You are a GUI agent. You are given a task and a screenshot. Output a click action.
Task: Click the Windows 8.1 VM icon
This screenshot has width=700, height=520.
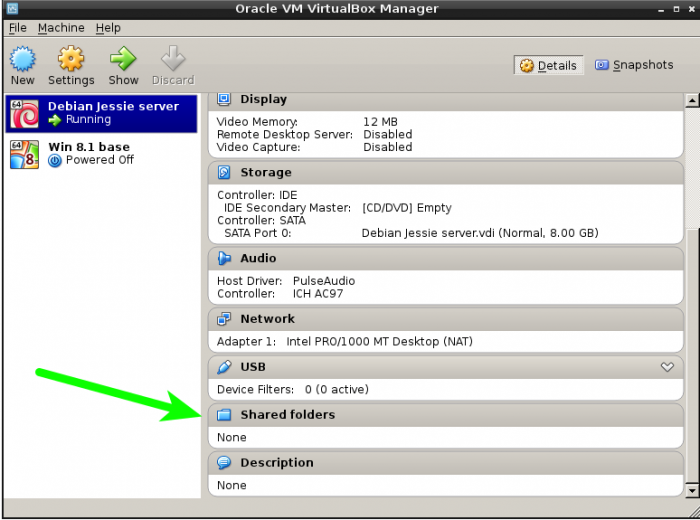24,154
